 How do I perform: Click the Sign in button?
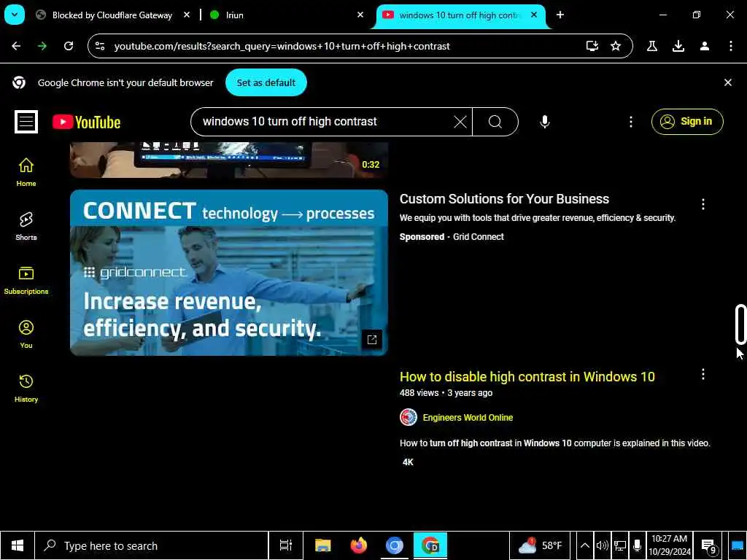pos(687,122)
